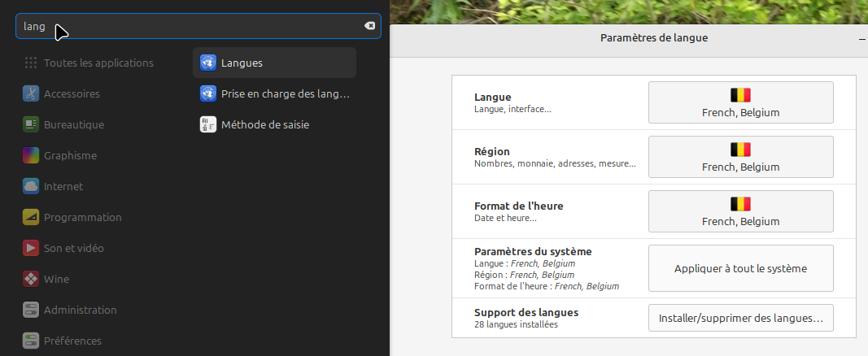Click the Wine category icon
Image resolution: width=868 pixels, height=356 pixels.
click(x=31, y=279)
